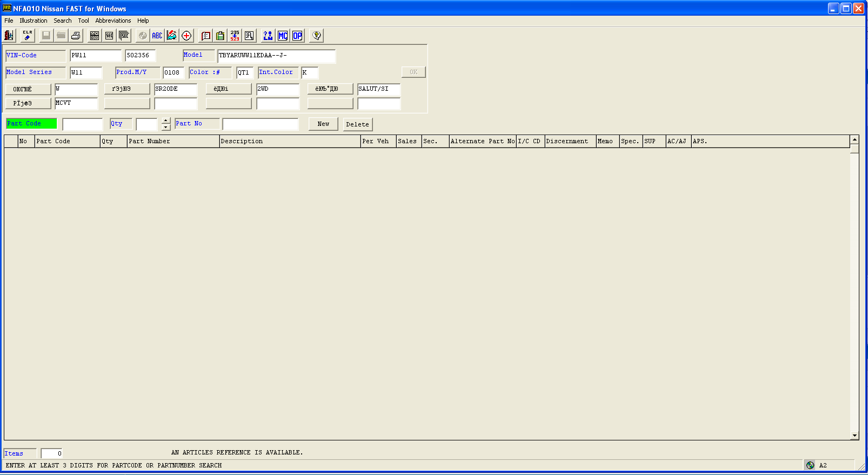This screenshot has width=868, height=475.
Task: Click the Part Code entry field
Action: (x=82, y=124)
